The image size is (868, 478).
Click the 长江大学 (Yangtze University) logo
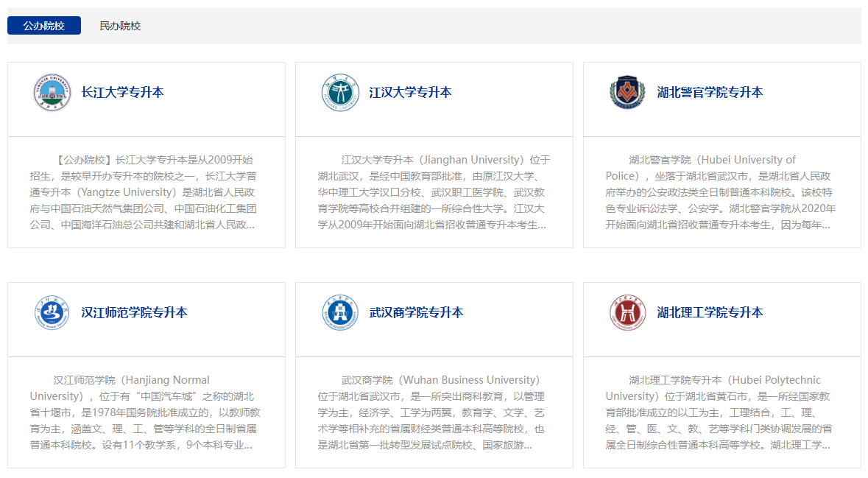coord(52,93)
